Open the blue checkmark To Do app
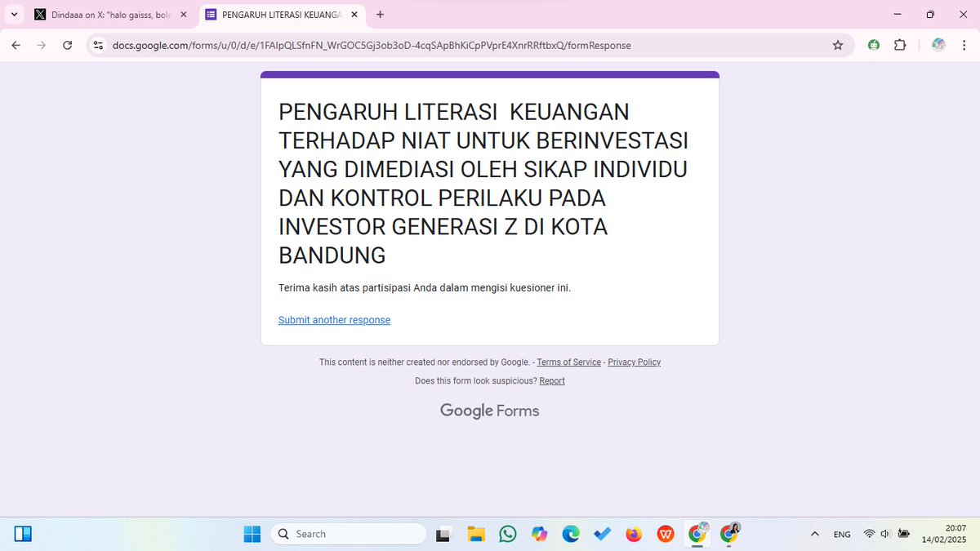Image resolution: width=980 pixels, height=551 pixels. point(603,534)
